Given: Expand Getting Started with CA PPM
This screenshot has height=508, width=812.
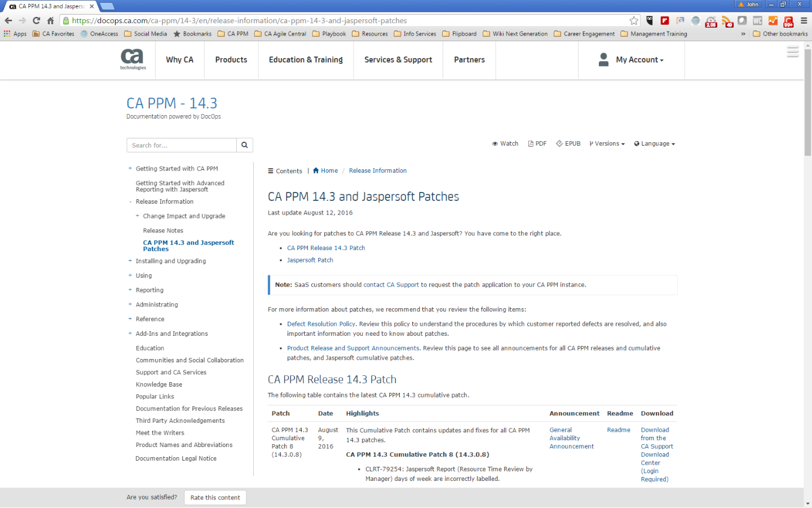Looking at the screenshot, I should (130, 168).
